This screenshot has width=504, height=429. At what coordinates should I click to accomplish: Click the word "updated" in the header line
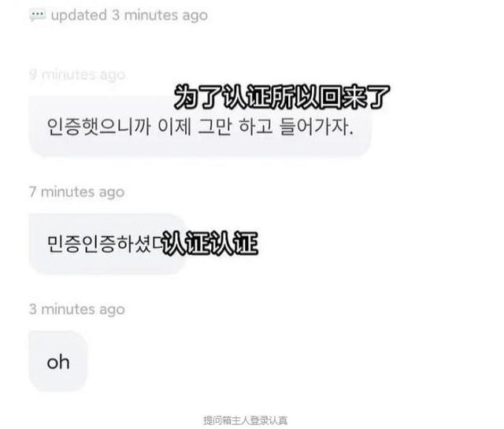coord(79,16)
